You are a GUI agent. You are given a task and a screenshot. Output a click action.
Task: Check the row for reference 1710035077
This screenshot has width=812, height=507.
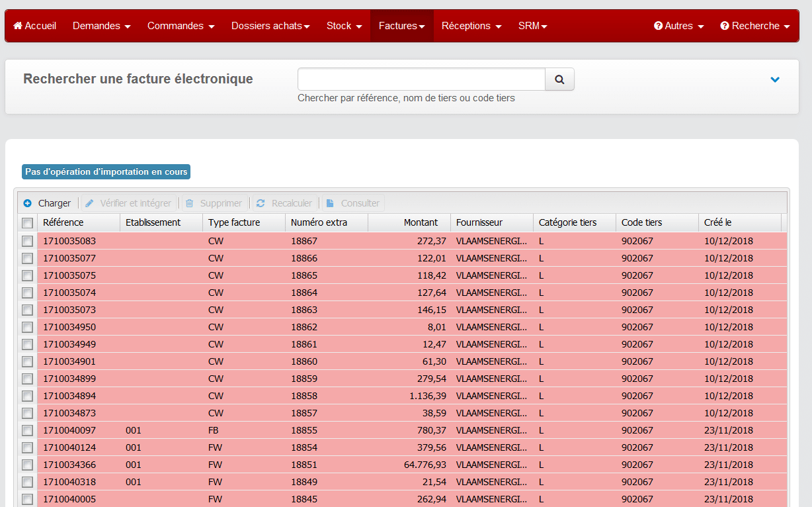[27, 258]
